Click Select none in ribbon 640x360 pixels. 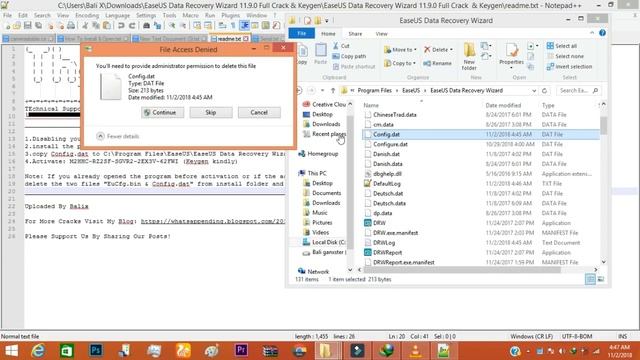565,56
